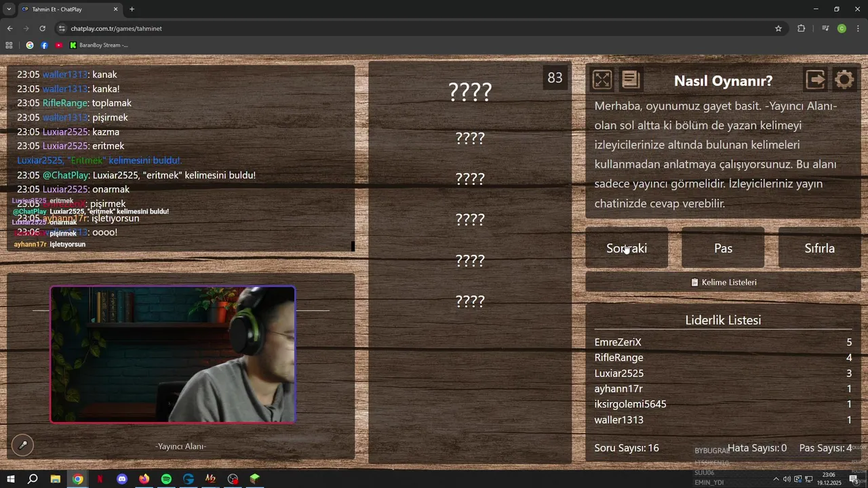Open File Explorer from the taskbar

[56, 479]
